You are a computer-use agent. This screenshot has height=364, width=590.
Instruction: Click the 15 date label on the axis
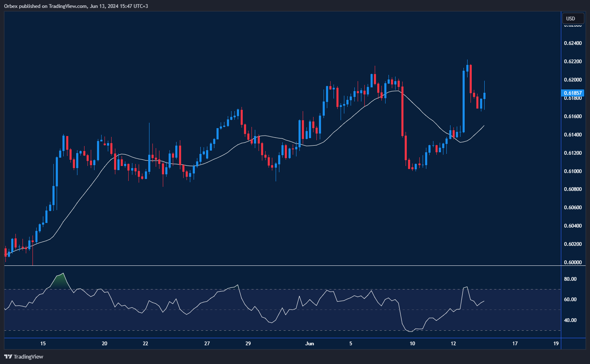click(42, 344)
